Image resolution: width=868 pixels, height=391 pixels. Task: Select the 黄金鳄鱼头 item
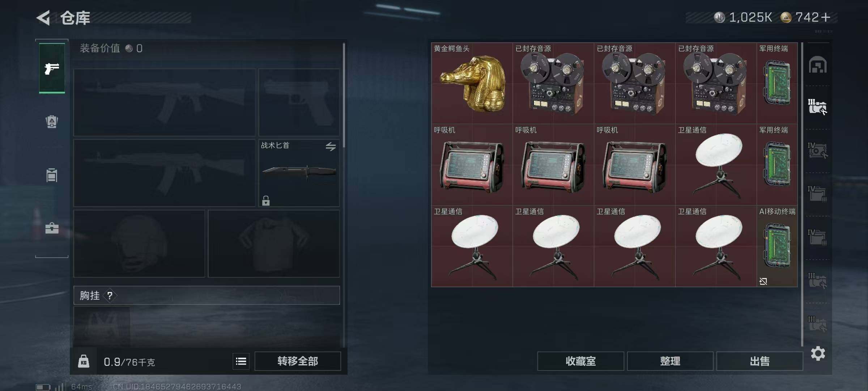[x=472, y=83]
